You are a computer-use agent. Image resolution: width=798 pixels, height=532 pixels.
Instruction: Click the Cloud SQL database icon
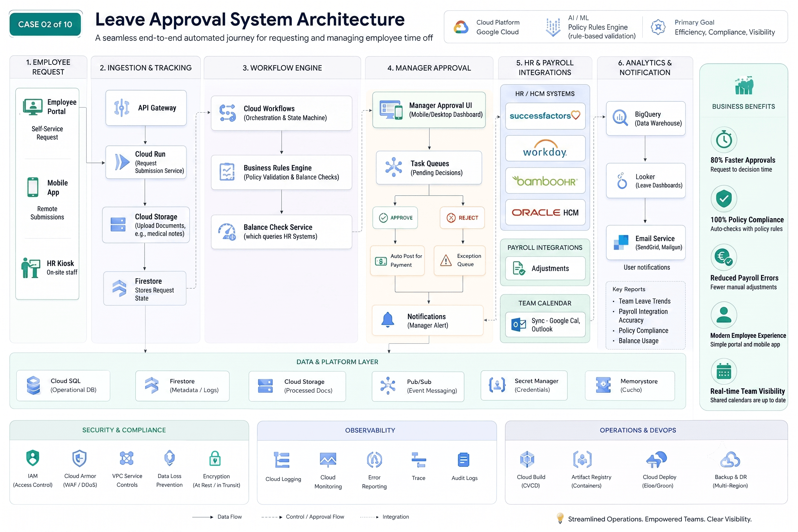33,385
